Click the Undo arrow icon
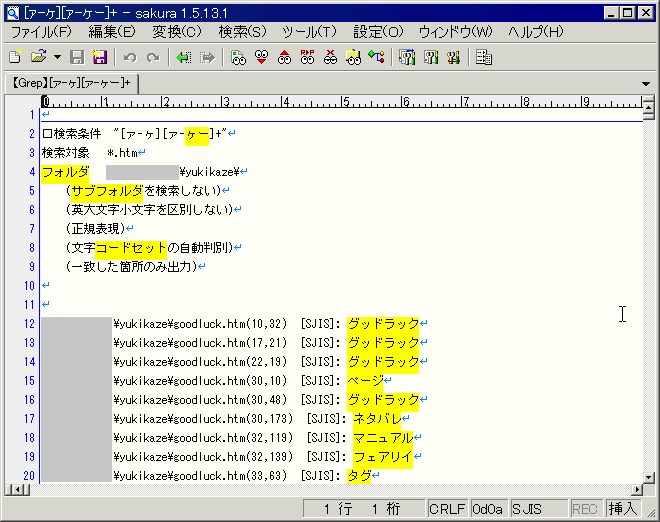660x522 pixels. coord(130,57)
